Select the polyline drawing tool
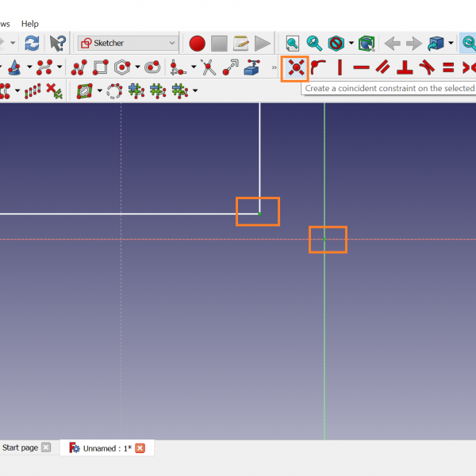The height and width of the screenshot is (476, 476). (x=79, y=67)
